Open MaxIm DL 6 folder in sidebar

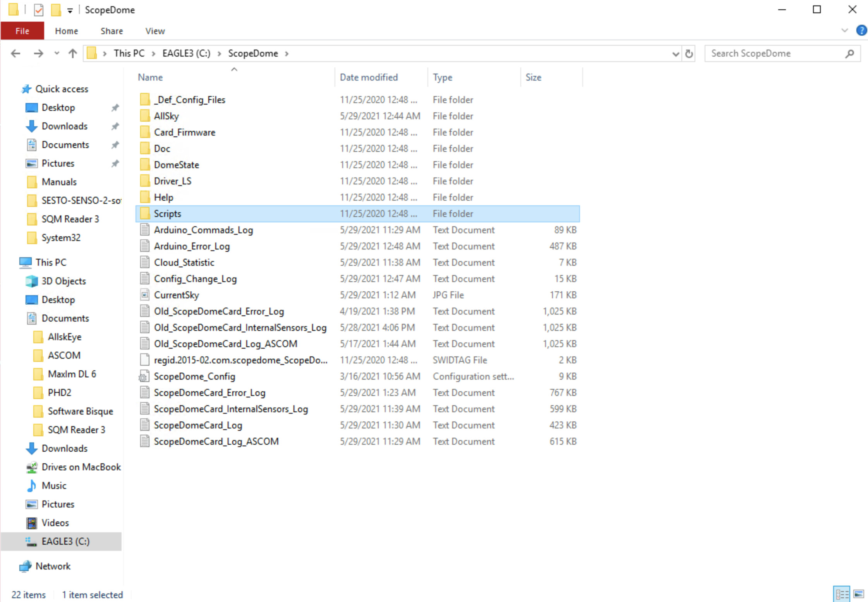72,374
